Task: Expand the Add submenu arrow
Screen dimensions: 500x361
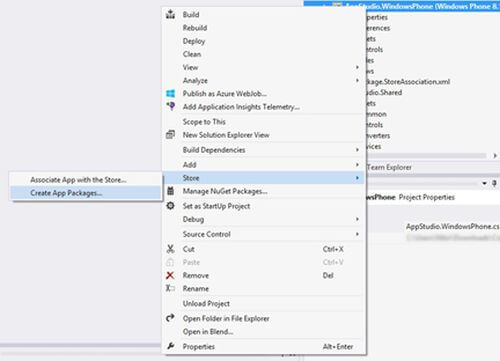Action: (357, 165)
